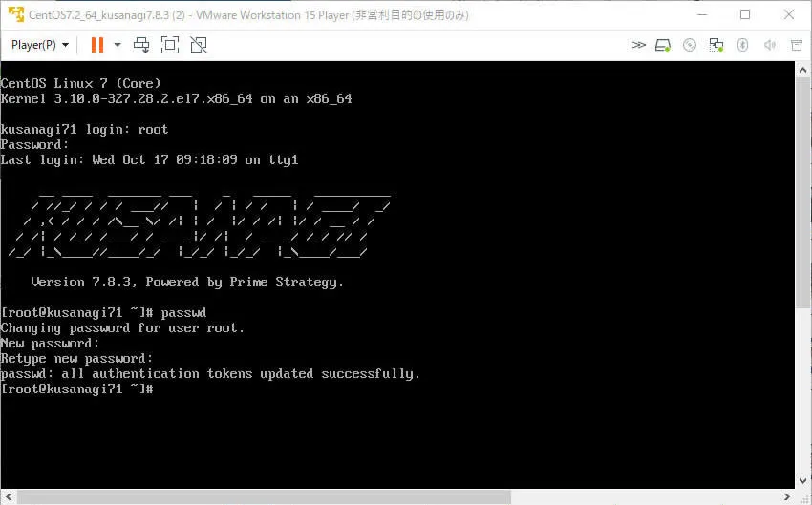The height and width of the screenshot is (505, 812).
Task: Click the Send Ctrl+Alt+Del toolbar icon
Action: 141,45
